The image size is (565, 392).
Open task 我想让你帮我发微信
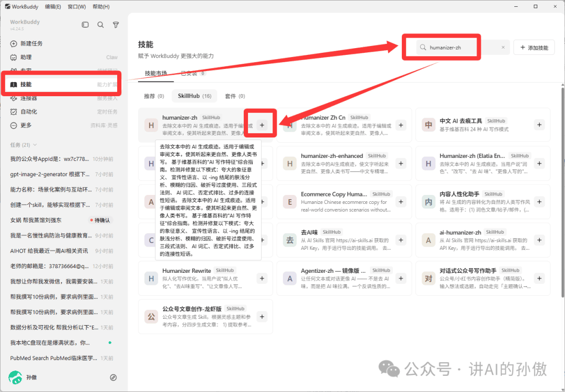[x=62, y=281]
